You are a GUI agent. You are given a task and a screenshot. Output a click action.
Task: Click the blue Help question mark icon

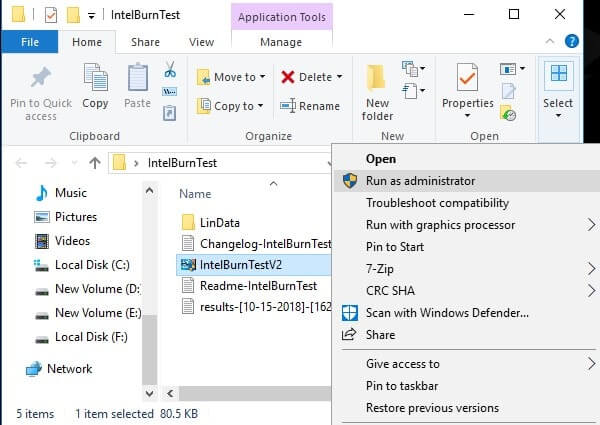pyautogui.click(x=572, y=41)
